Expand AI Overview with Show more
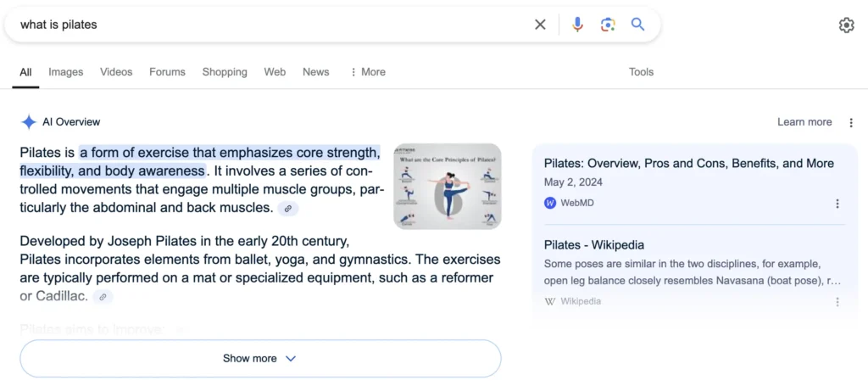Viewport: 868px width, 386px height. click(260, 358)
